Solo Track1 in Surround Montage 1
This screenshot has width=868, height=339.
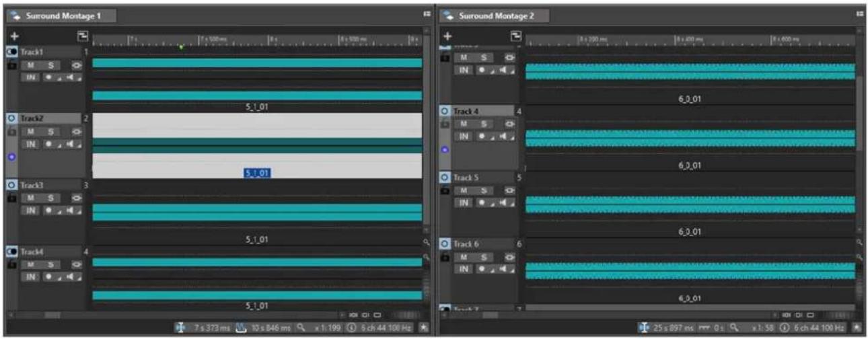click(x=51, y=65)
